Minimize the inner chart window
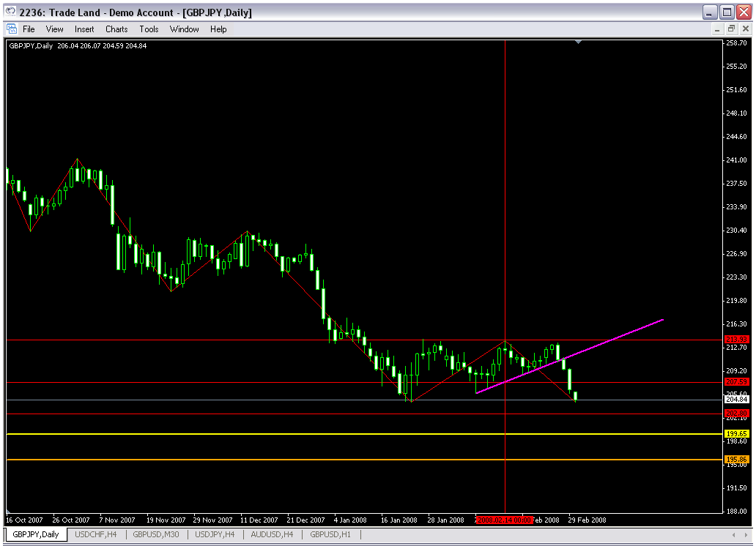 pos(717,29)
